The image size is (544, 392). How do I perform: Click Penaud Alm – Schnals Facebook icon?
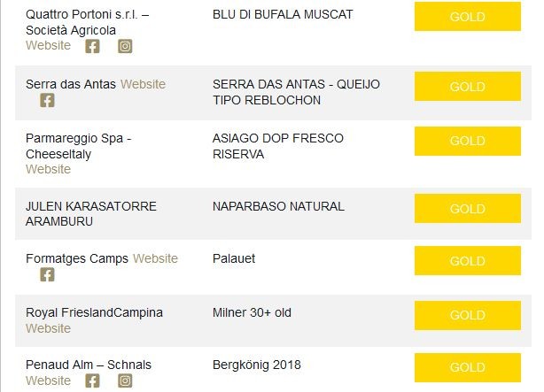coord(92,380)
